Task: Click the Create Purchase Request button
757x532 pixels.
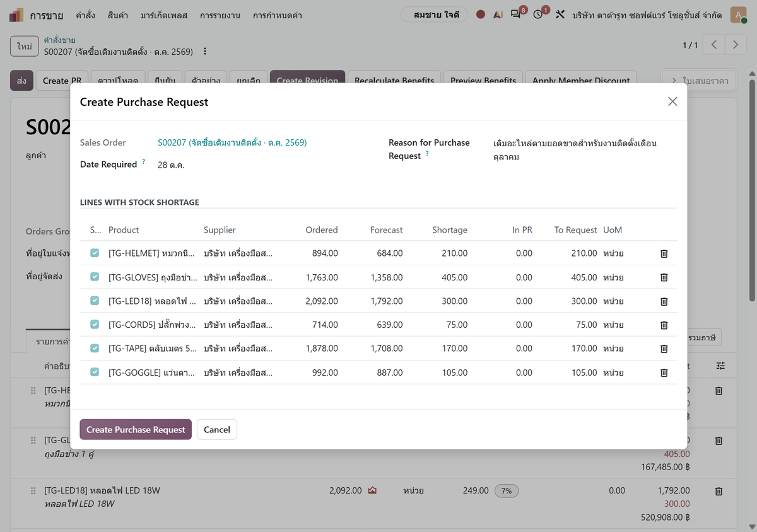Action: point(136,429)
